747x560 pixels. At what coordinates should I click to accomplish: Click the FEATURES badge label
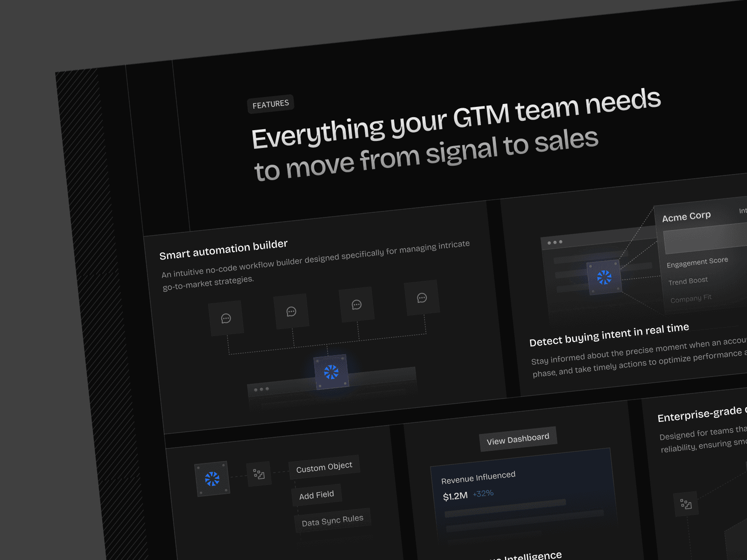pyautogui.click(x=270, y=104)
